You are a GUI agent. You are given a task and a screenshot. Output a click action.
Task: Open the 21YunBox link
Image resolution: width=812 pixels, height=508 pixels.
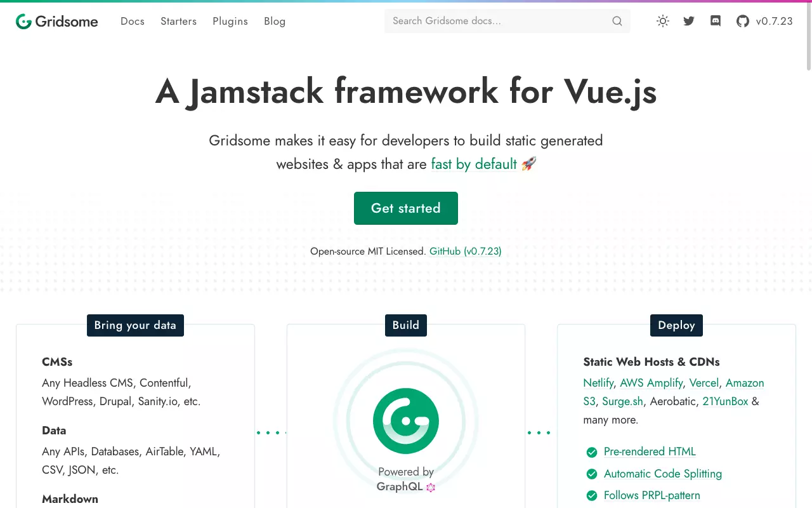pos(726,401)
